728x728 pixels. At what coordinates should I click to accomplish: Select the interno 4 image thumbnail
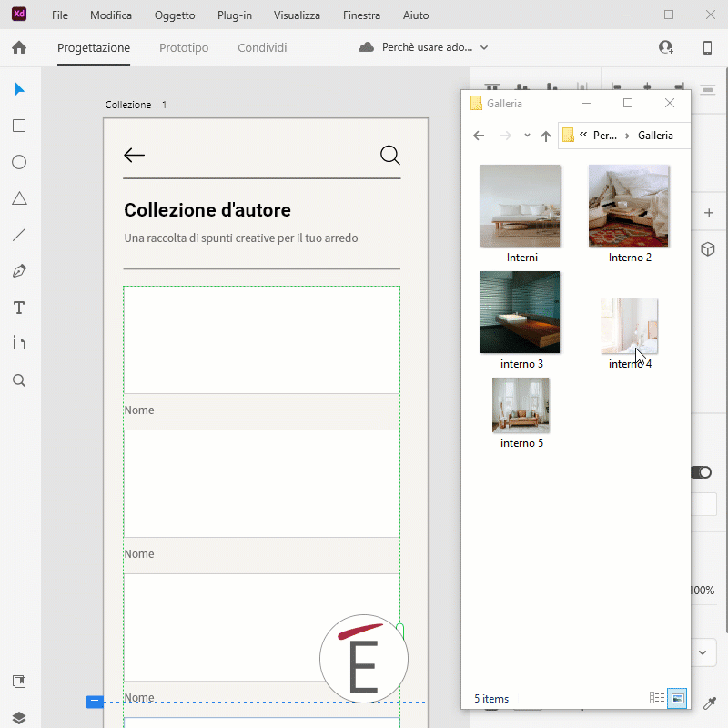point(629,326)
